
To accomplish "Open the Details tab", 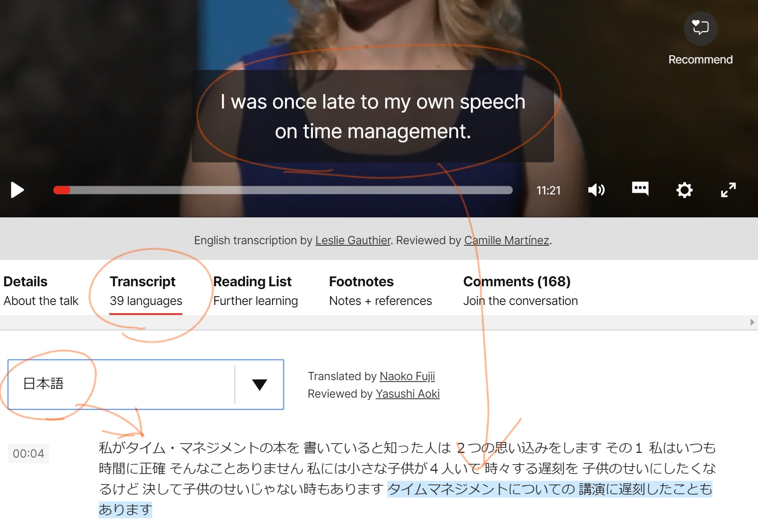I will pyautogui.click(x=41, y=291).
